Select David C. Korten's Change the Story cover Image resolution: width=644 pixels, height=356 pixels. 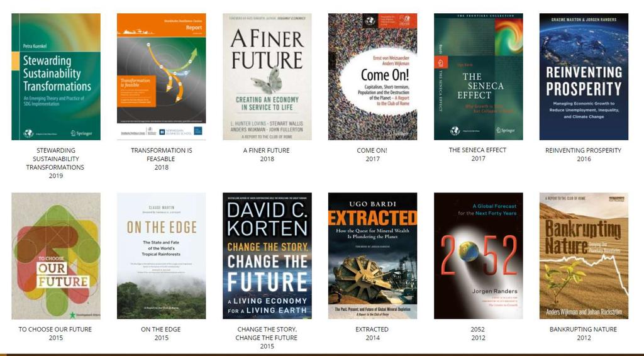click(267, 256)
